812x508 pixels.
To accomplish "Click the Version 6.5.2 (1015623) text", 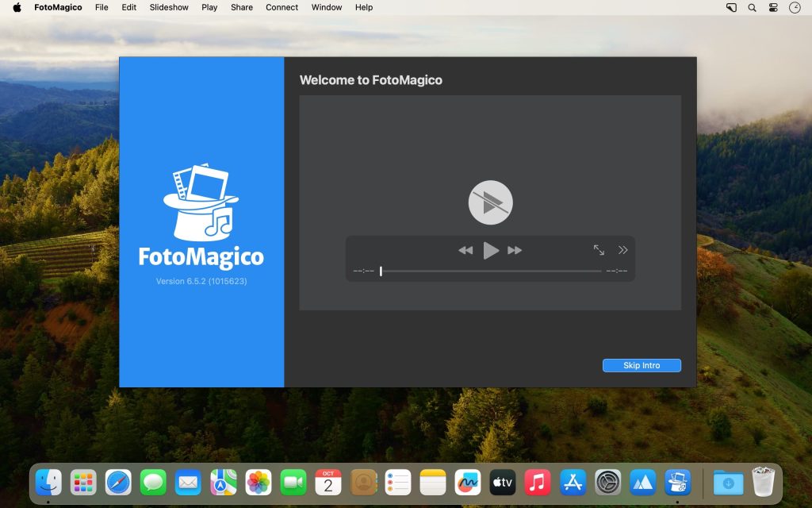I will pos(201,281).
